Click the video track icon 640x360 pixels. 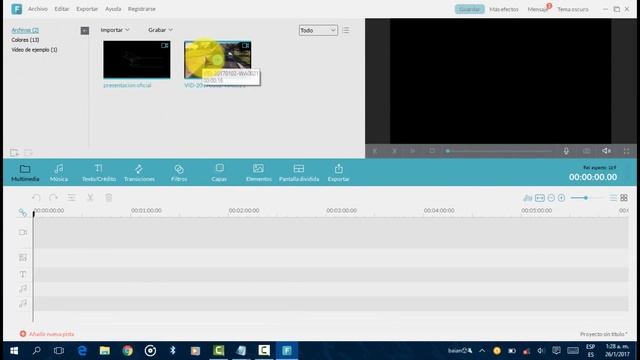(x=22, y=232)
